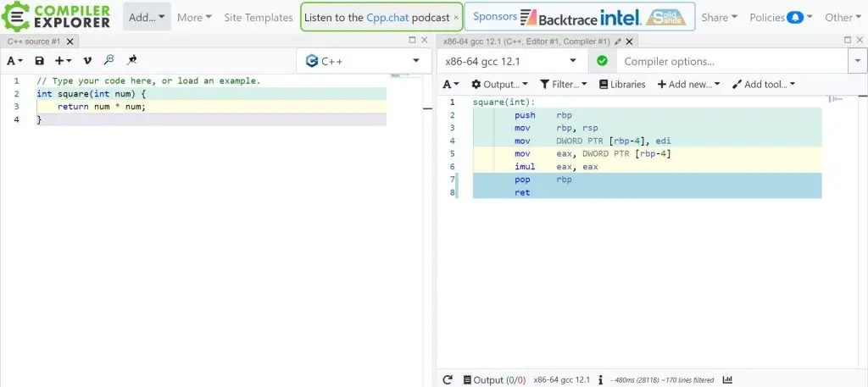
Task: Open the x86-64 gcc 12.1 compiler selector
Action: tap(512, 61)
